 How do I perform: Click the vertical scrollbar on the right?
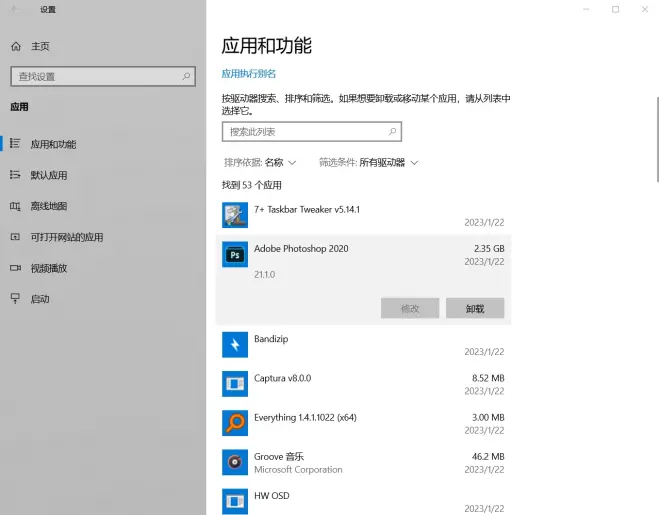(657, 139)
